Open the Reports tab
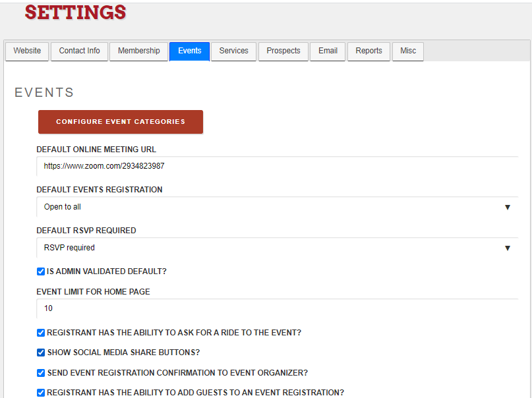Viewport: 532px width, 398px height. (369, 51)
